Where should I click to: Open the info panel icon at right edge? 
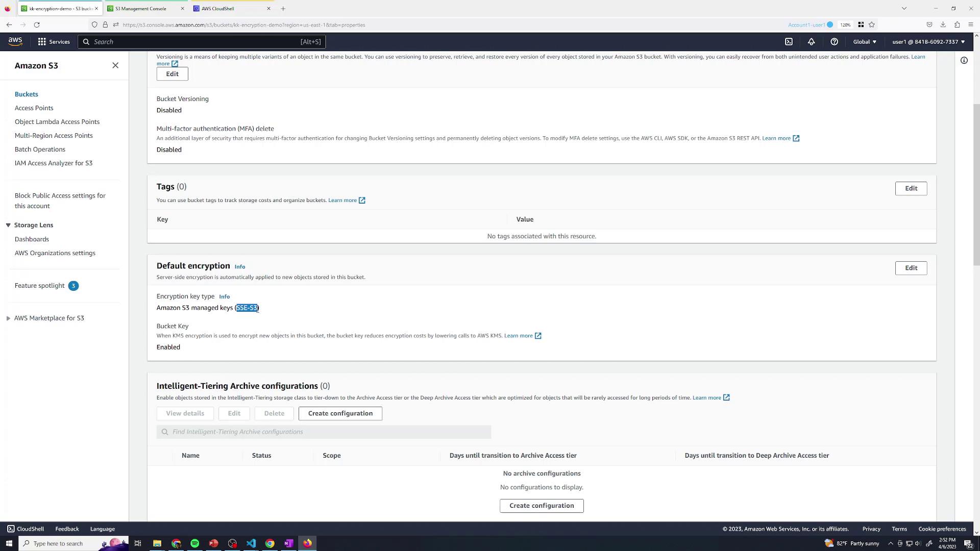tap(964, 60)
